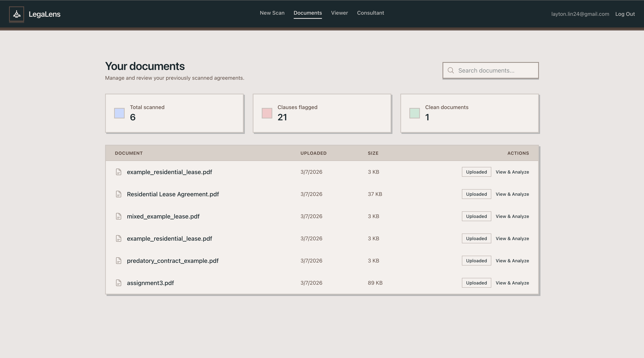Click file icon beside mixed_example_lease.pdf

click(118, 216)
